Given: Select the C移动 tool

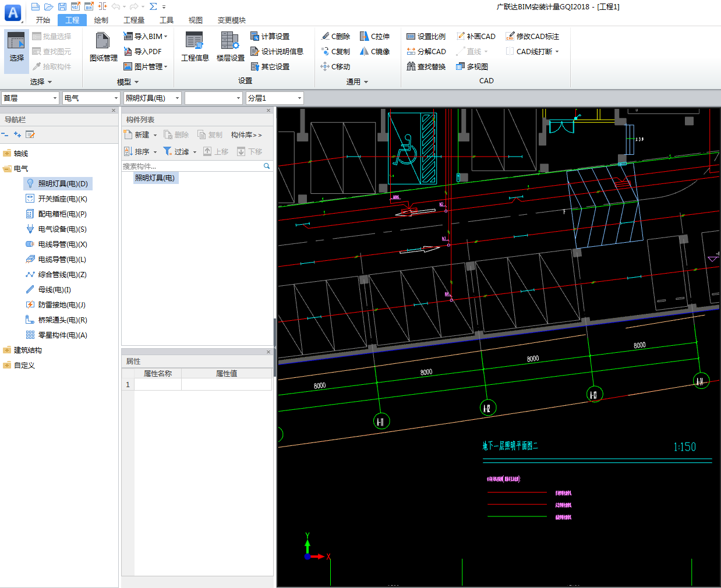Looking at the screenshot, I should [x=335, y=66].
